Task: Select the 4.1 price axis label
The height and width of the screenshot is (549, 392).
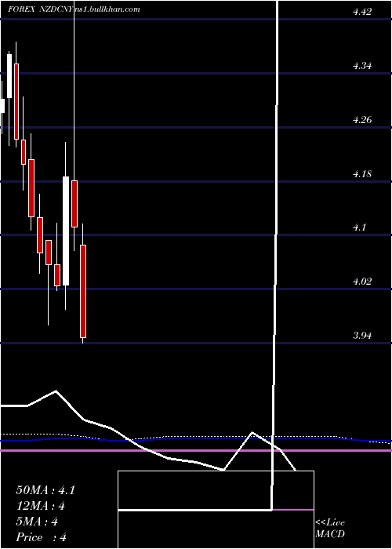Action: (359, 227)
